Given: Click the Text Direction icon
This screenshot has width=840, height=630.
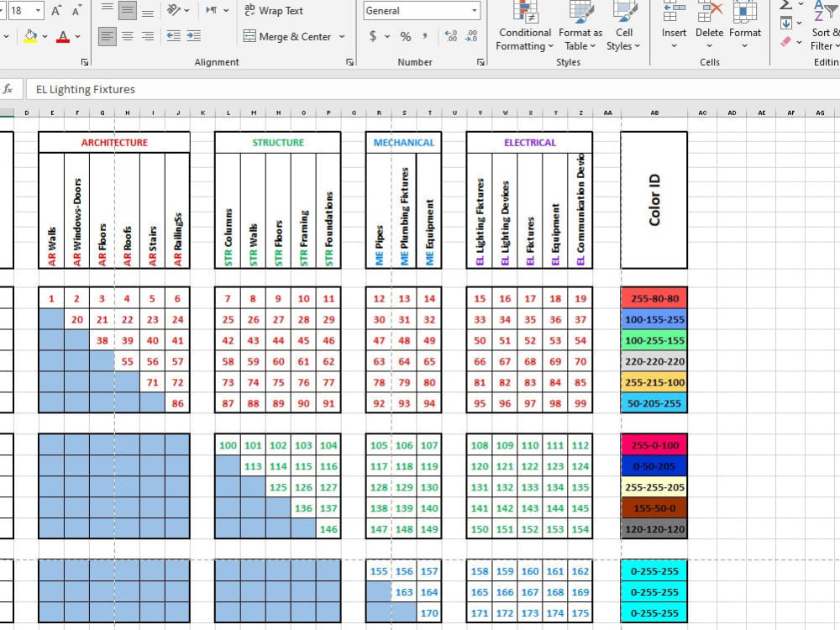Looking at the screenshot, I should tap(212, 9).
